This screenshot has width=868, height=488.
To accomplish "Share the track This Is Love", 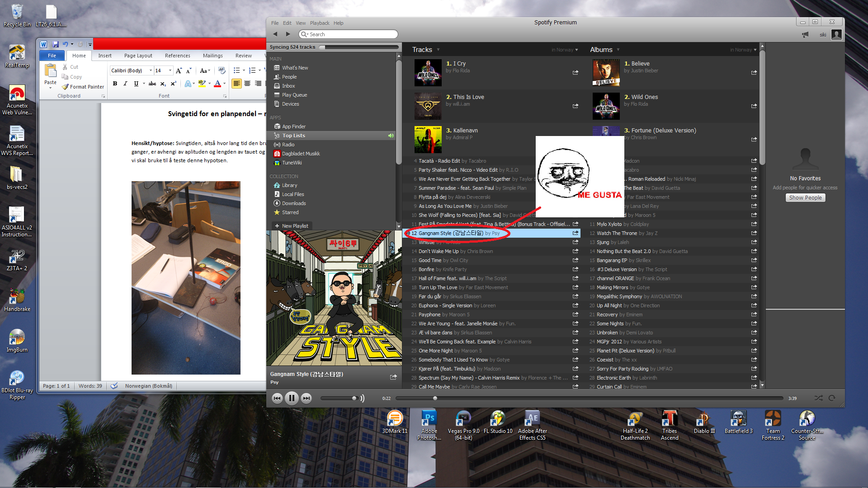I will [x=576, y=106].
